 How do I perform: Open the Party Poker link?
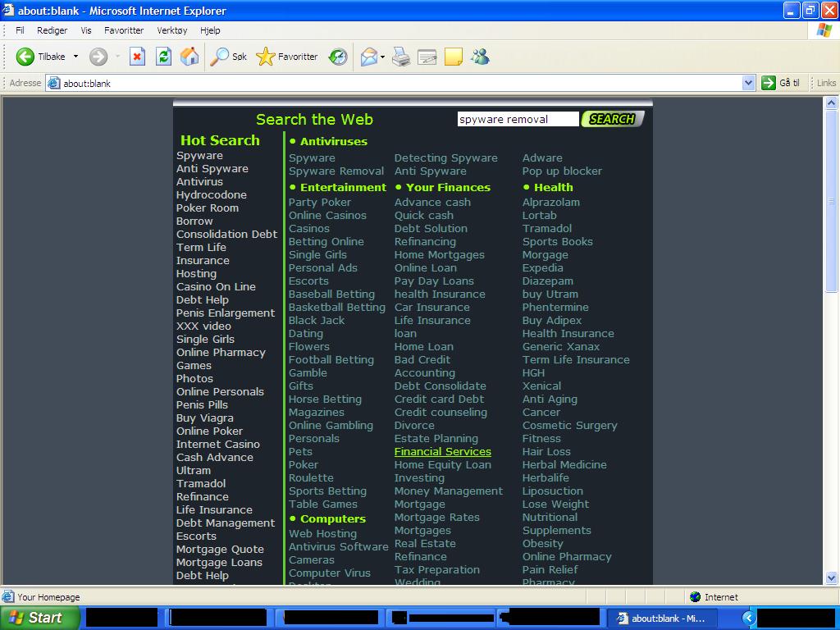tap(320, 203)
